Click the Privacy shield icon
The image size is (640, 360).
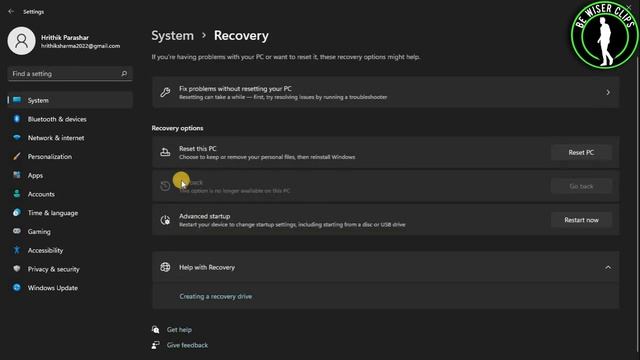(x=17, y=269)
